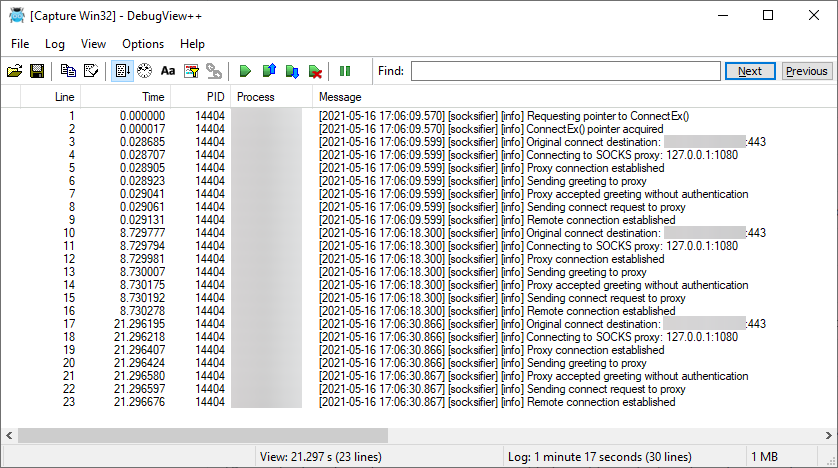Click status 'View: 21.297 s (23 lines)'
838x468 pixels.
(321, 457)
